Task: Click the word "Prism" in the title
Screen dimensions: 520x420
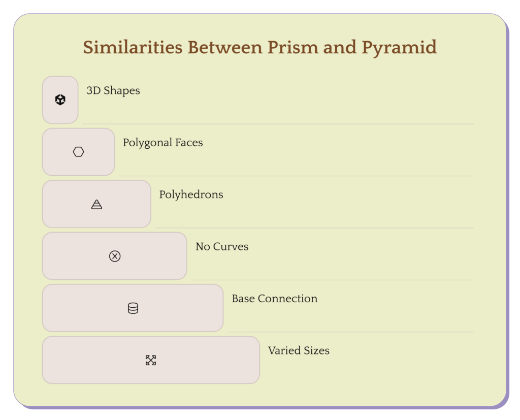Action: coord(291,47)
